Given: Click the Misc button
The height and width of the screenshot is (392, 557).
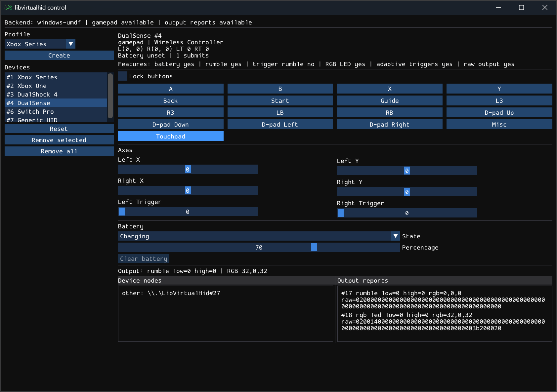Looking at the screenshot, I should [499, 124].
